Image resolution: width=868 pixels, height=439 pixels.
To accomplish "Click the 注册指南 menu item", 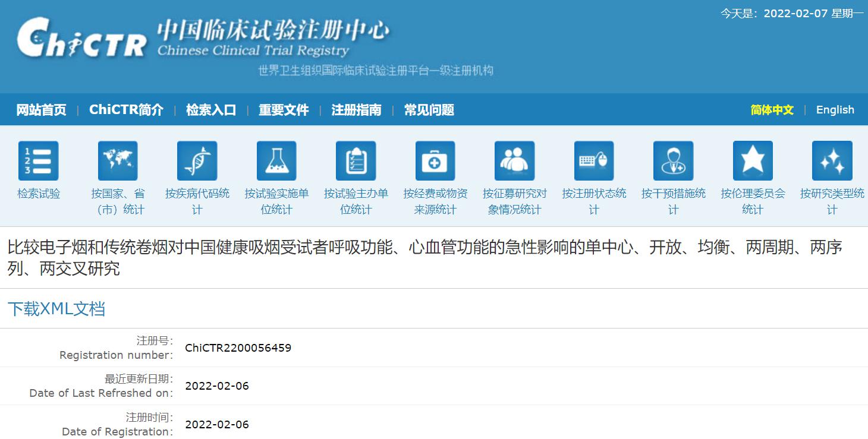I will (x=357, y=110).
